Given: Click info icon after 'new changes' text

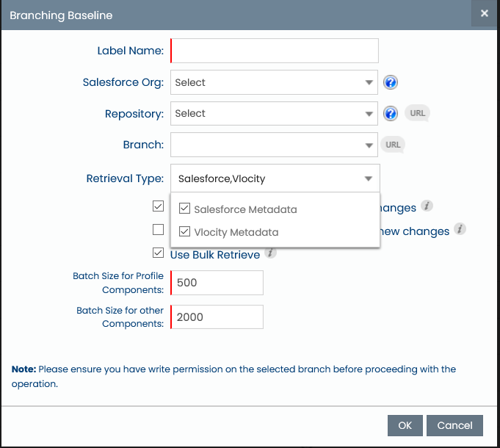Looking at the screenshot, I should click(460, 230).
